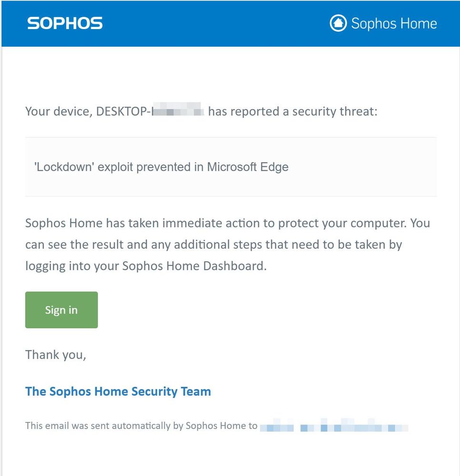This screenshot has height=476, width=460.
Task: Click the 'DESKTOP-' device label
Action: click(x=123, y=111)
